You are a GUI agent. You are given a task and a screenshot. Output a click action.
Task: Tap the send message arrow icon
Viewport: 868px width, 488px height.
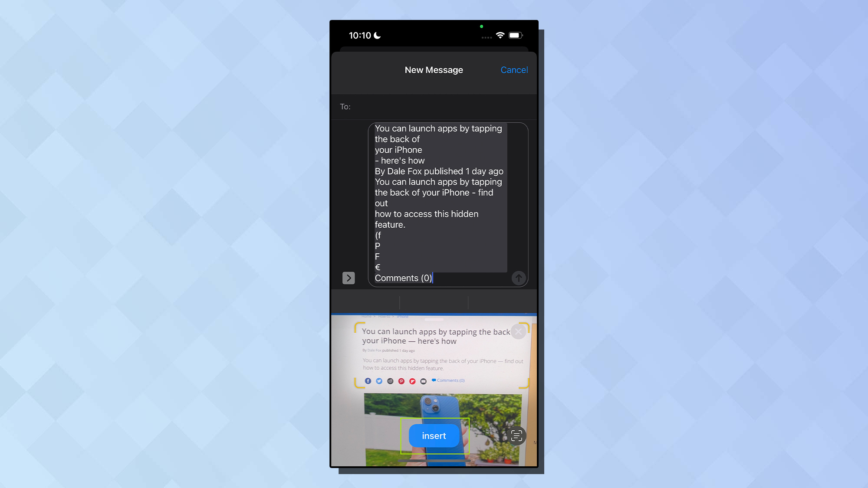[519, 278]
